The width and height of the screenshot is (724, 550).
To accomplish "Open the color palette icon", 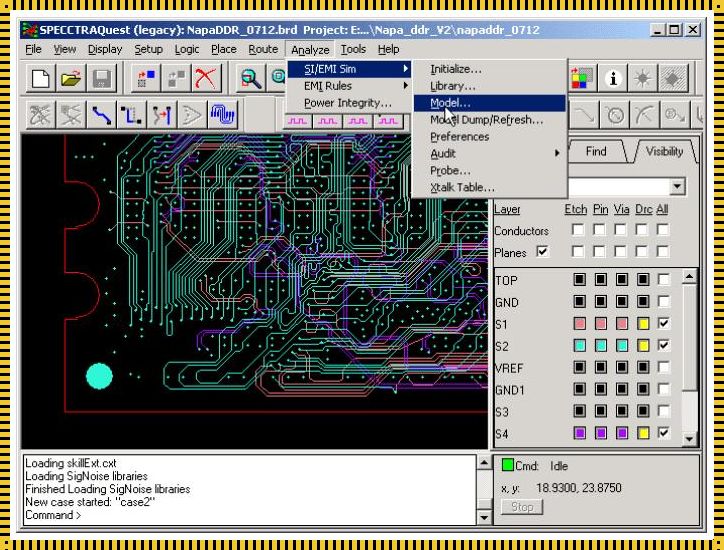I will (581, 78).
